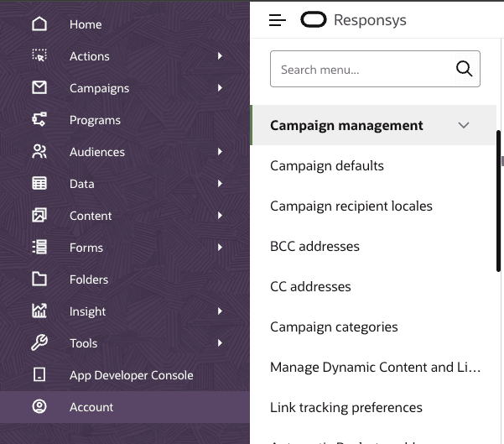504x444 pixels.
Task: Click the Folders folder icon
Action: (39, 279)
